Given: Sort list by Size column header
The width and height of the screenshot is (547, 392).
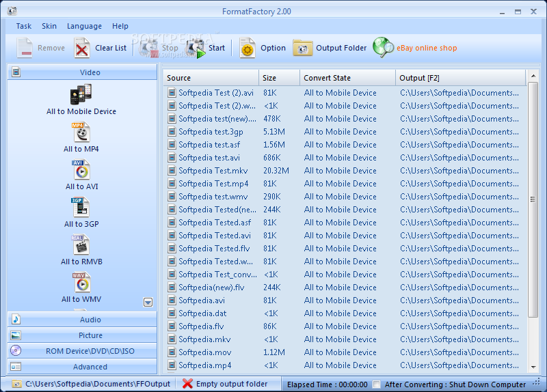Looking at the screenshot, I should [280, 78].
